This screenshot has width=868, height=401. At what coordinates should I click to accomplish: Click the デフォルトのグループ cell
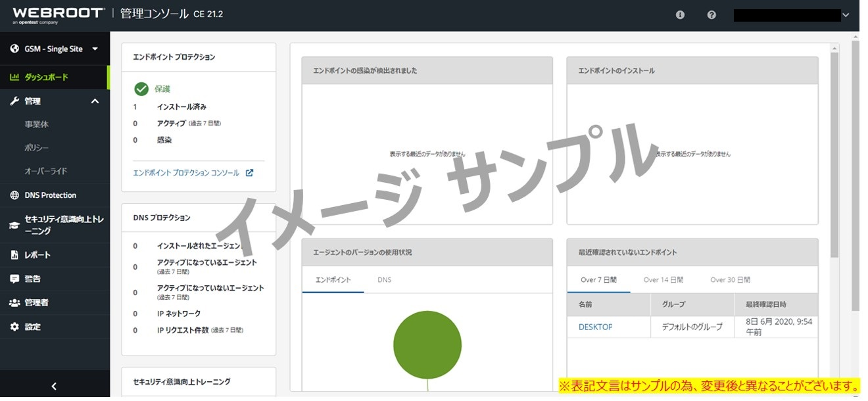tap(693, 327)
